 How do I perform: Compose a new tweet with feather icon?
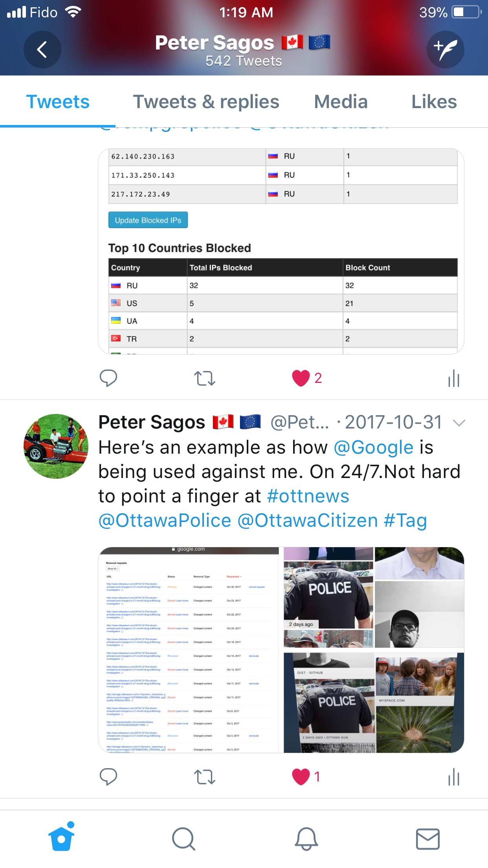(446, 50)
